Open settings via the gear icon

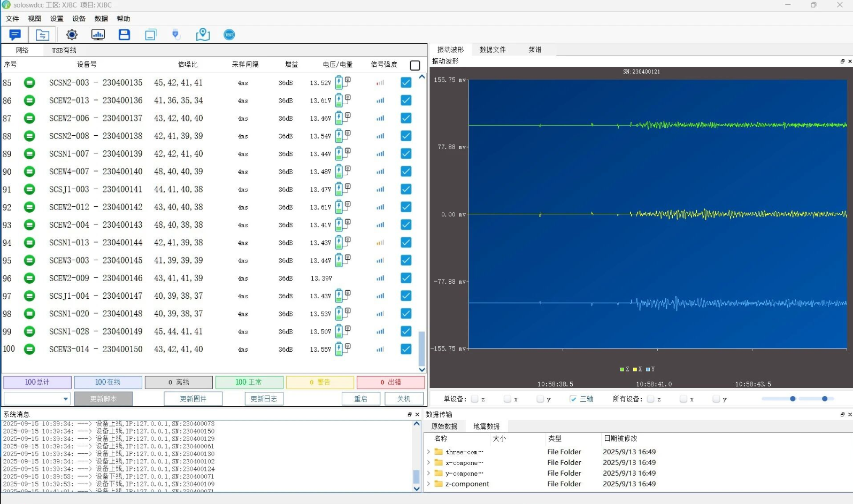72,35
